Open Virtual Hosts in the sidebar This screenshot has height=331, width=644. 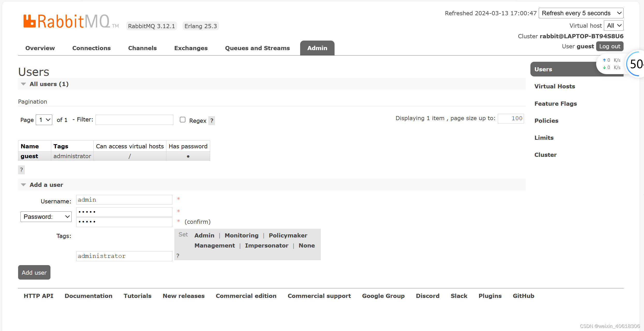555,86
